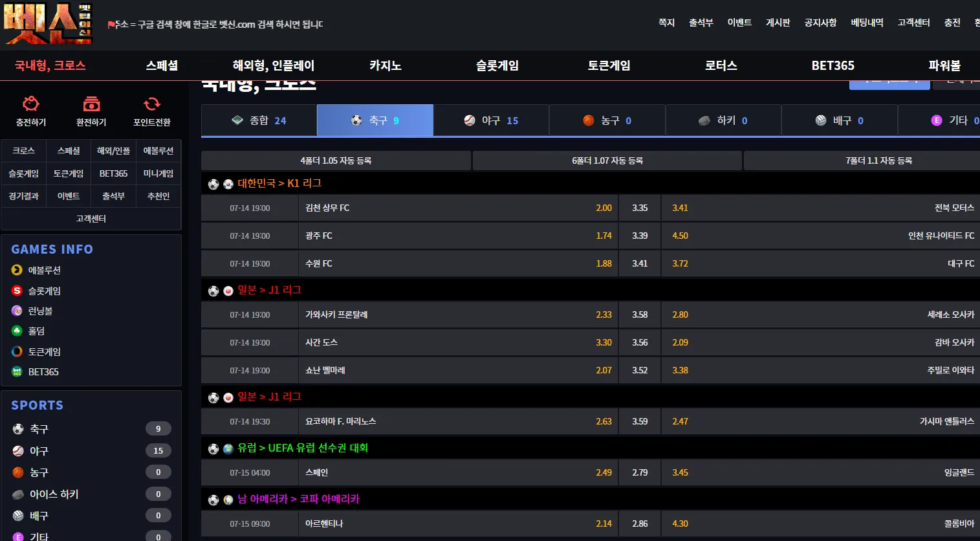This screenshot has width=980, height=541.
Task: Open BET365 in Games Info list
Action: coord(43,371)
